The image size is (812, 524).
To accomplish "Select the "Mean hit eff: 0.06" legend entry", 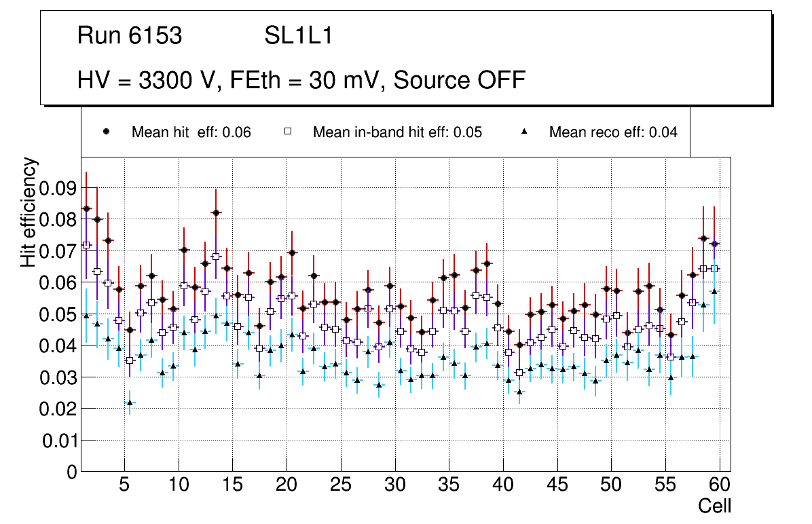I will [191, 132].
